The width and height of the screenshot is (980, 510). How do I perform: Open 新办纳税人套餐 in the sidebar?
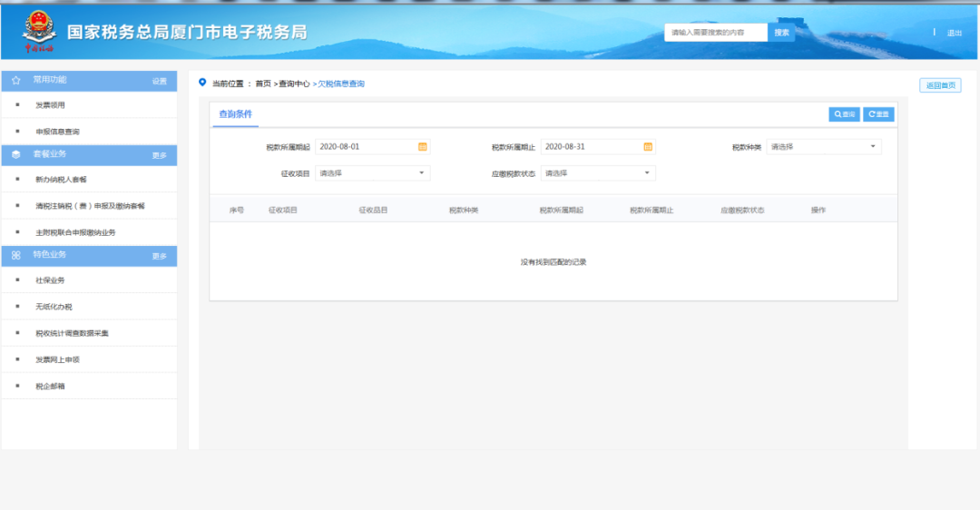[62, 180]
